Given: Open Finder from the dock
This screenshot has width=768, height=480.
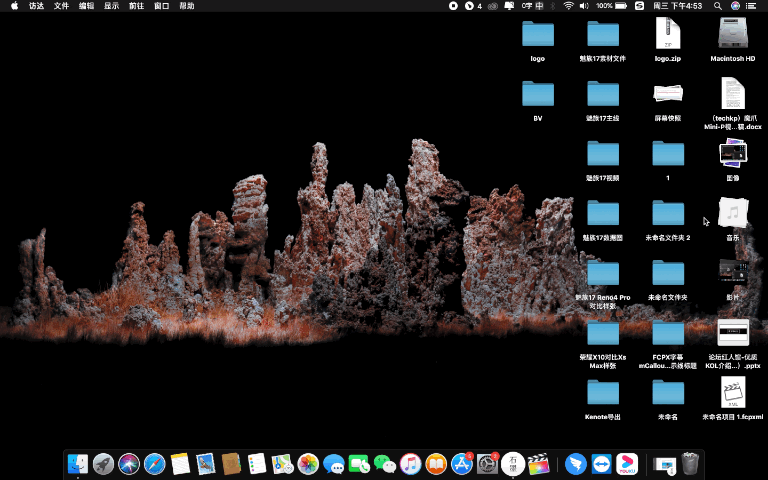Looking at the screenshot, I should tap(78, 464).
